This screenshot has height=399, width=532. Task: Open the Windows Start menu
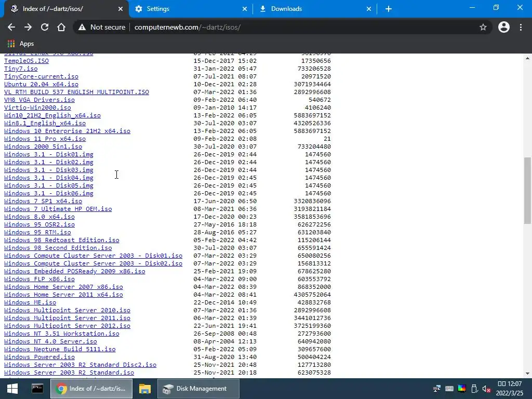[12, 389]
